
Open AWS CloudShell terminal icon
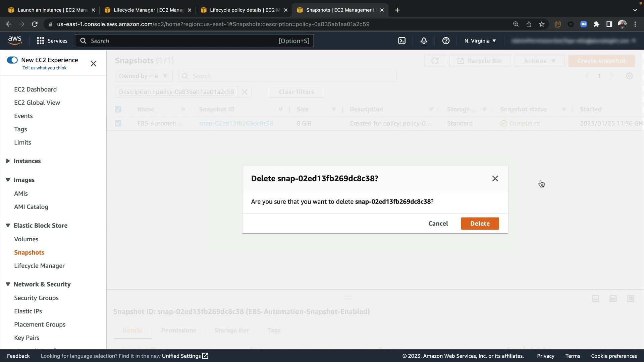[402, 41]
